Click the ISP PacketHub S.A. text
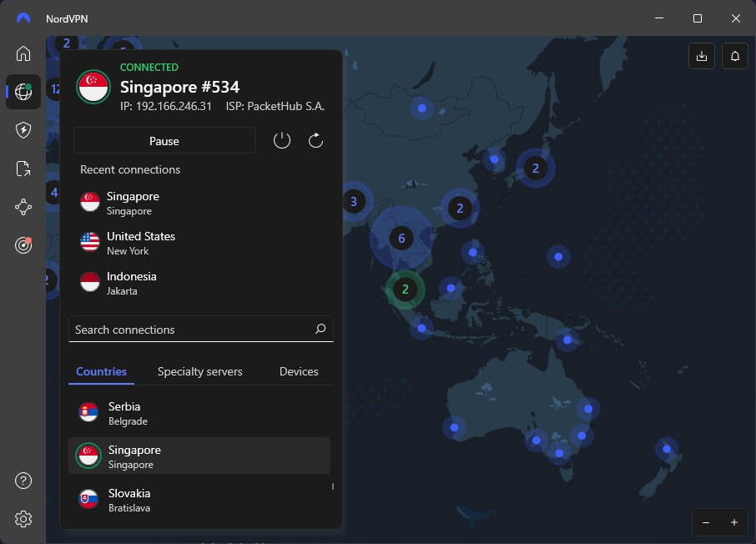The width and height of the screenshot is (756, 544). (x=275, y=106)
